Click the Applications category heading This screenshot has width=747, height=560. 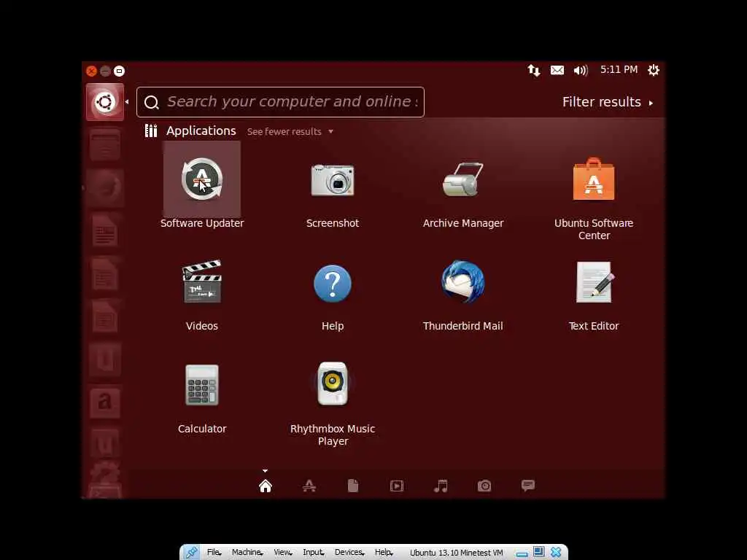tap(201, 131)
